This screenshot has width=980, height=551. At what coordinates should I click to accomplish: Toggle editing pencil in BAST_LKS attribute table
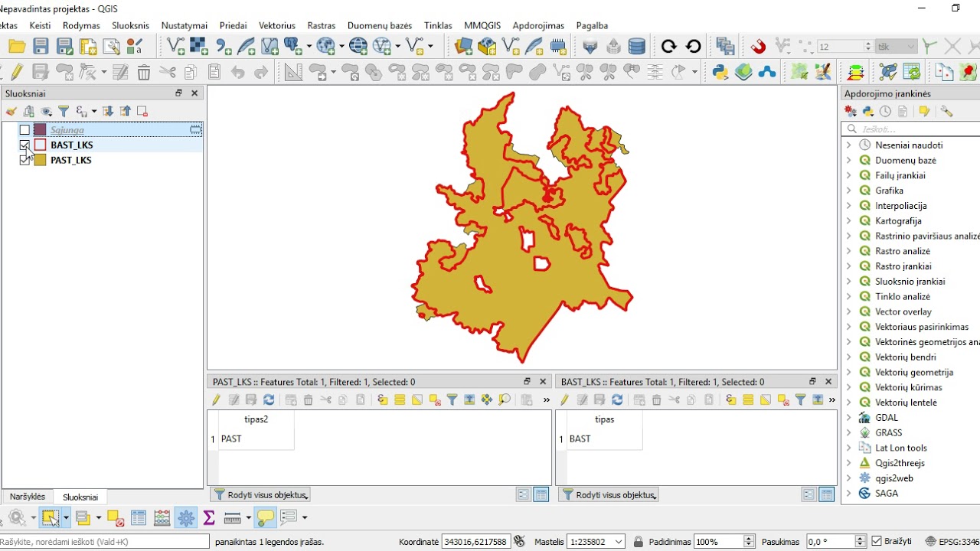[x=564, y=399]
